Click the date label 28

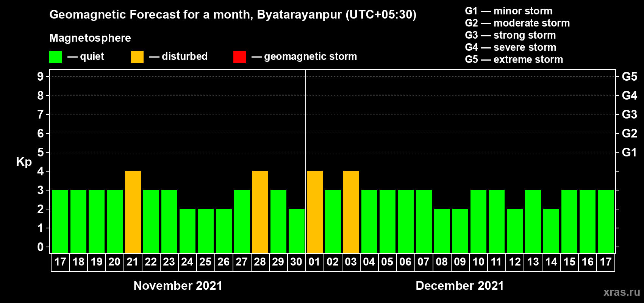pos(260,262)
